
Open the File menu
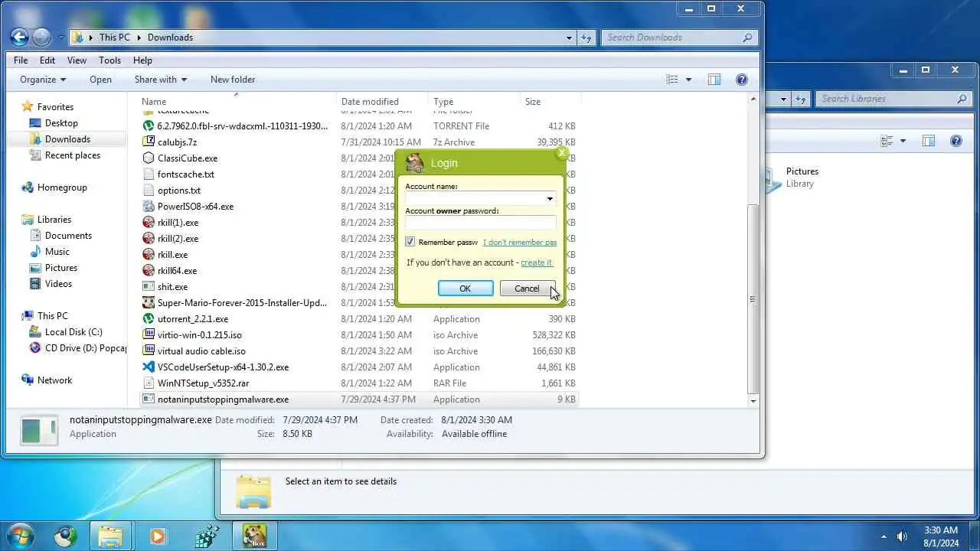pos(21,60)
